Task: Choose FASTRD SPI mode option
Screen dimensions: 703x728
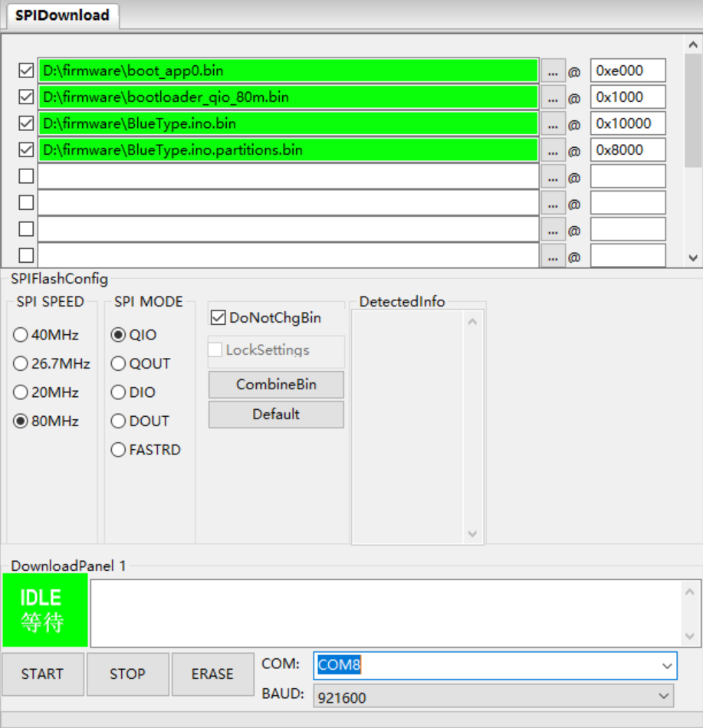Action: (x=118, y=450)
